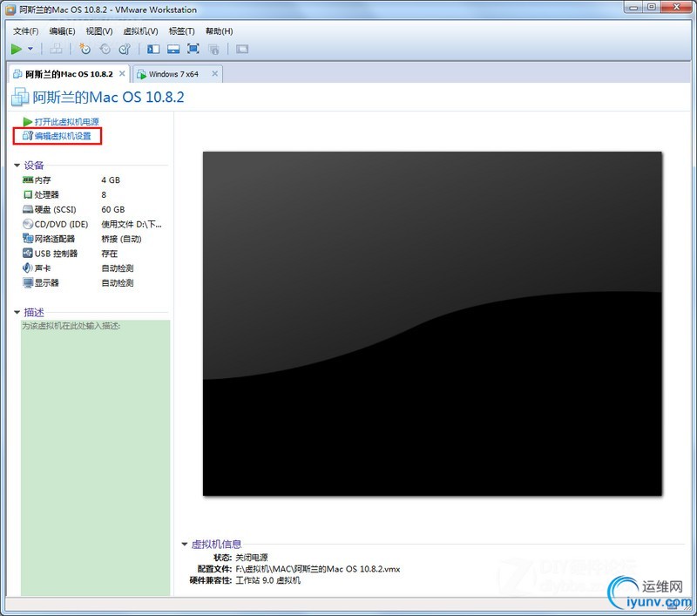697x616 pixels.
Task: Enter full screen mode icon
Action: pos(193,49)
